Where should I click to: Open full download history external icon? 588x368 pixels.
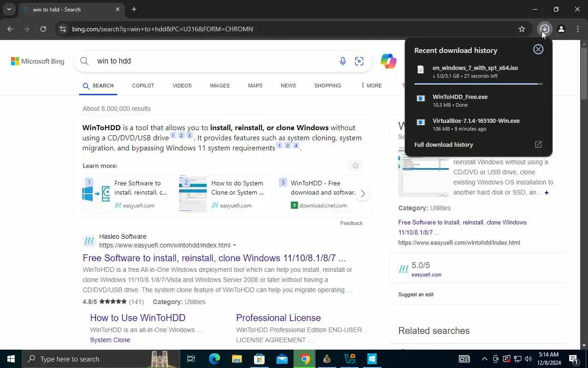[538, 144]
